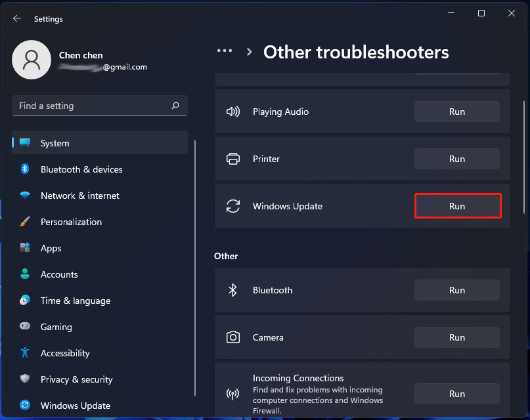Run the Printer troubleshooter

tap(457, 159)
